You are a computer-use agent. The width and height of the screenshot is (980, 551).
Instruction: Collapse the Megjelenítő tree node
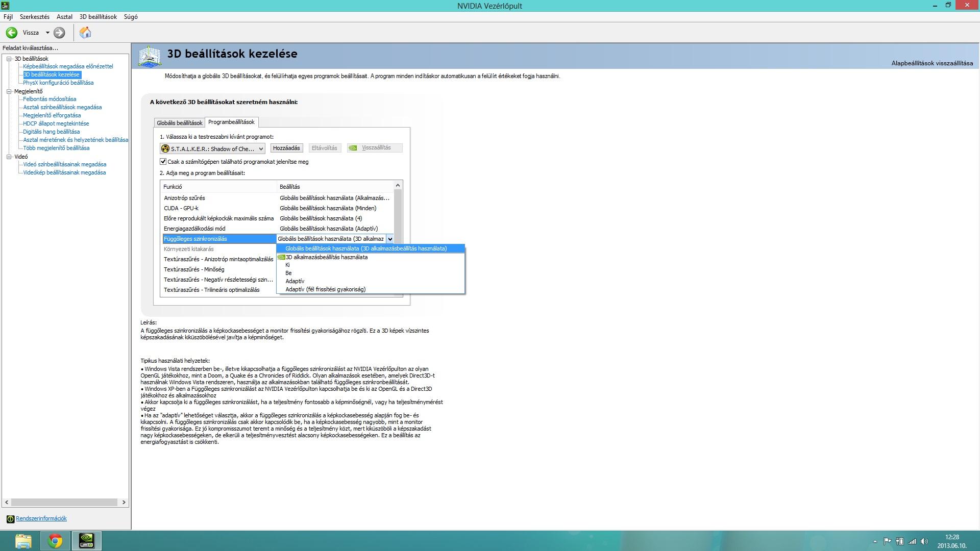pos(9,91)
